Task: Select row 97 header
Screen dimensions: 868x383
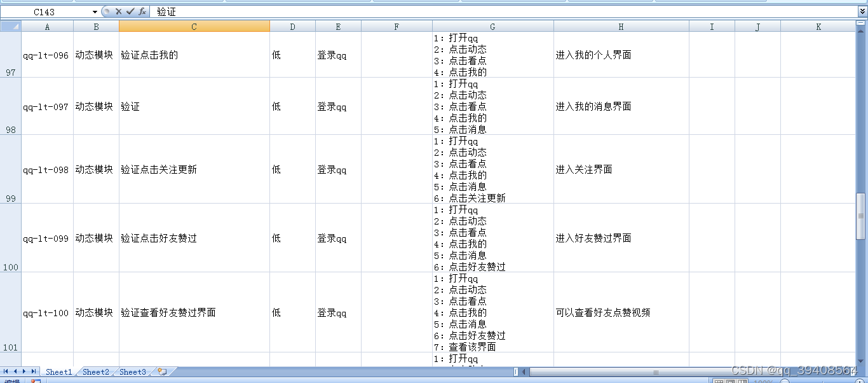Action: [x=11, y=55]
